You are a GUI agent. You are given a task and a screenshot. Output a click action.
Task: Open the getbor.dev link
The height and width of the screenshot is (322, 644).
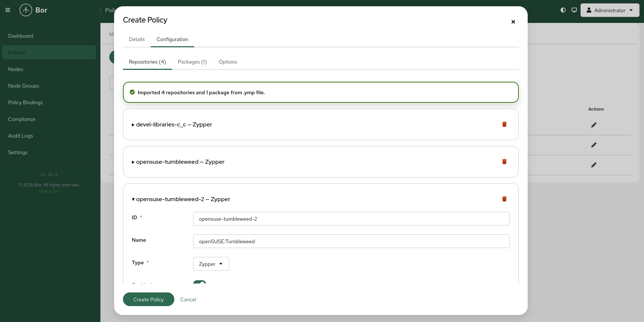click(x=49, y=191)
